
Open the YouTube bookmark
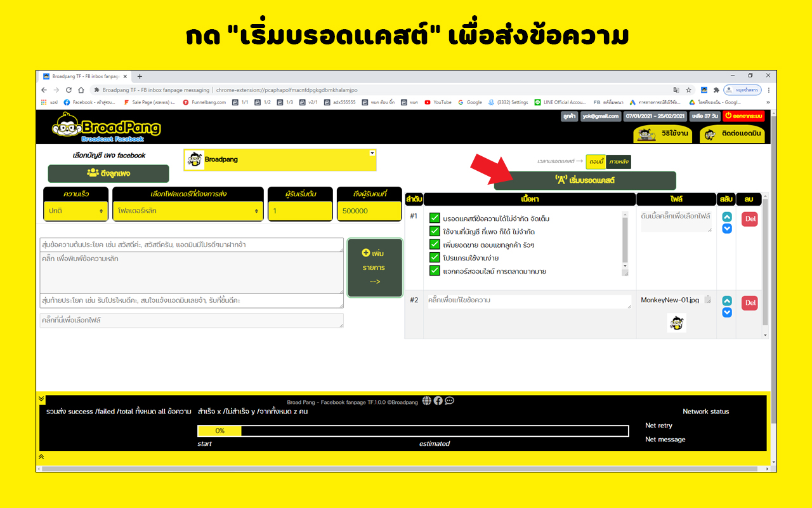coord(438,102)
